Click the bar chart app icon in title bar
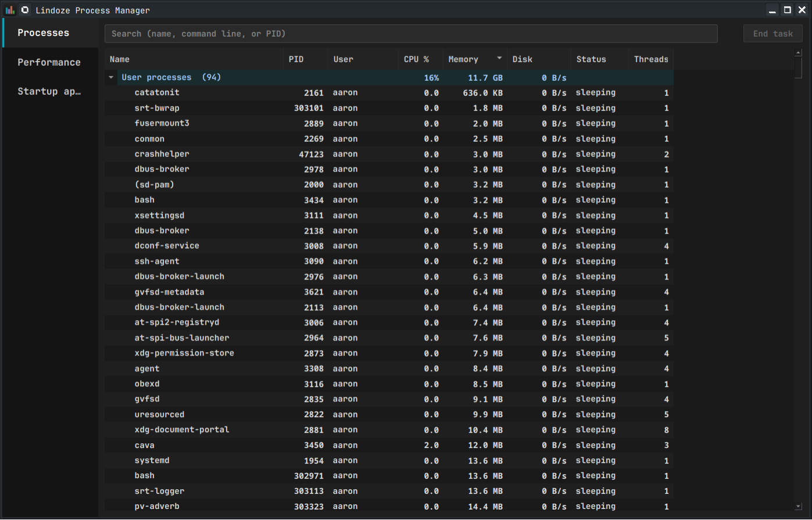This screenshot has width=812, height=520. (x=10, y=10)
